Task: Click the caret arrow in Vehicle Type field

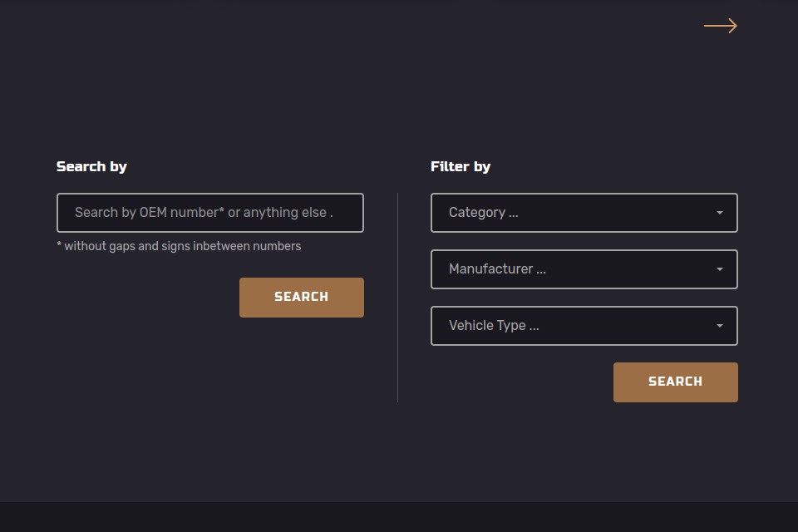Action: point(720,326)
